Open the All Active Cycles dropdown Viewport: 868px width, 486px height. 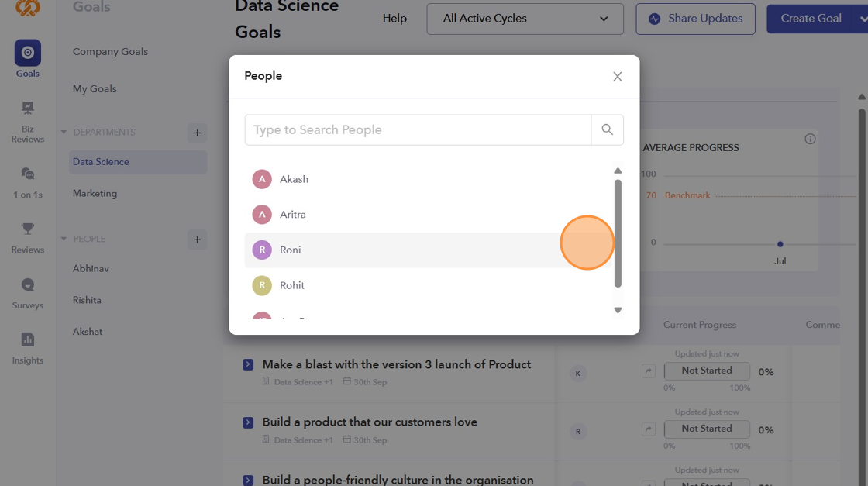(525, 19)
